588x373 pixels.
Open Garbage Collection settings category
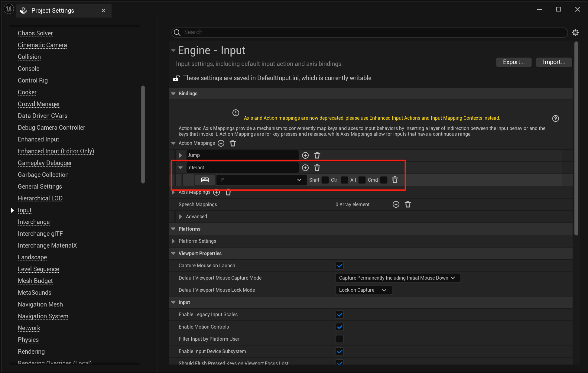coord(43,175)
